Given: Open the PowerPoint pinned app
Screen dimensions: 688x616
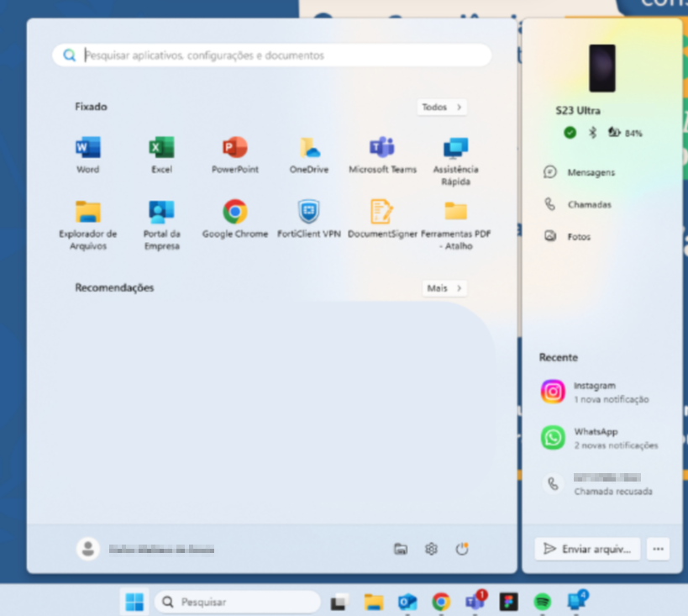Looking at the screenshot, I should coord(234,149).
